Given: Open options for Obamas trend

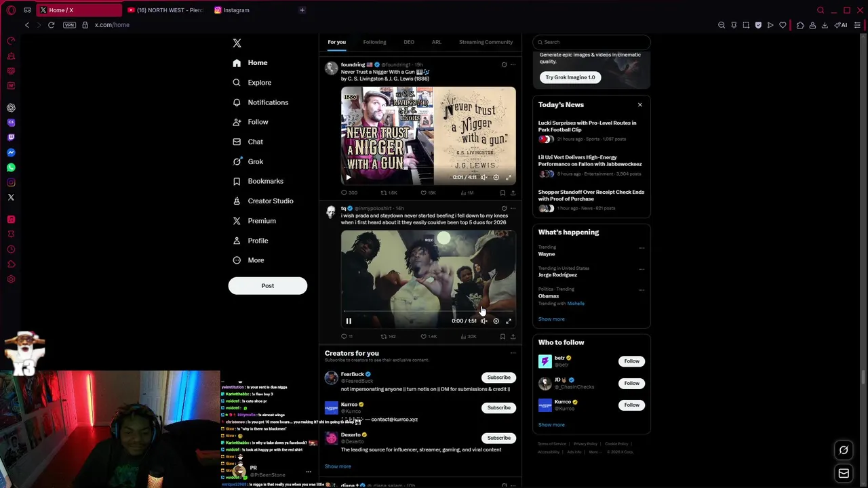Looking at the screenshot, I should [x=642, y=290].
